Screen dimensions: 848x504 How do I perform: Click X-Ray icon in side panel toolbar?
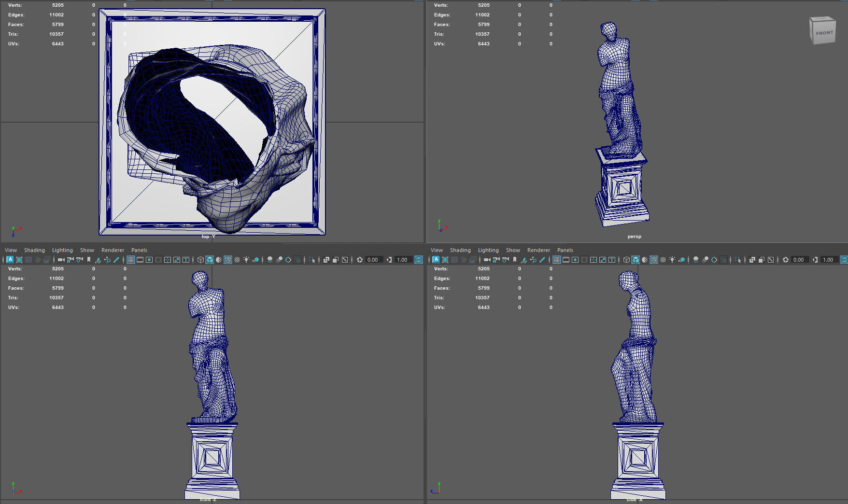[x=752, y=260]
